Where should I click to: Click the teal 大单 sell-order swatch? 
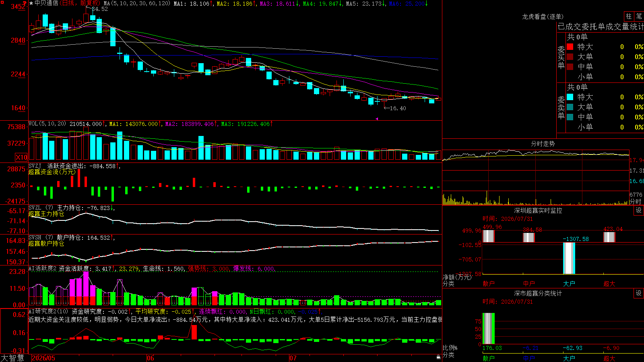[570, 107]
